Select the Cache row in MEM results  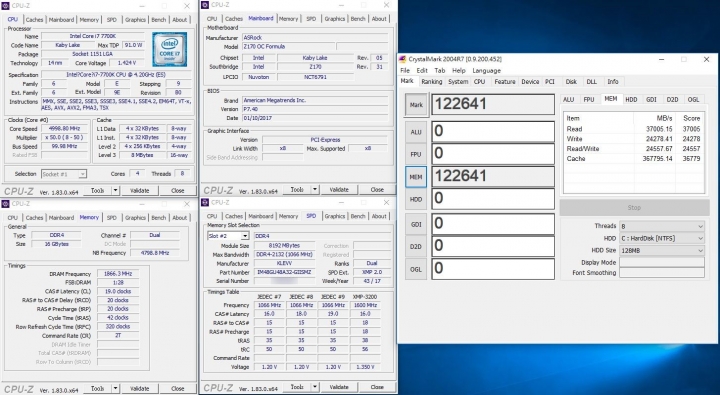(633, 158)
